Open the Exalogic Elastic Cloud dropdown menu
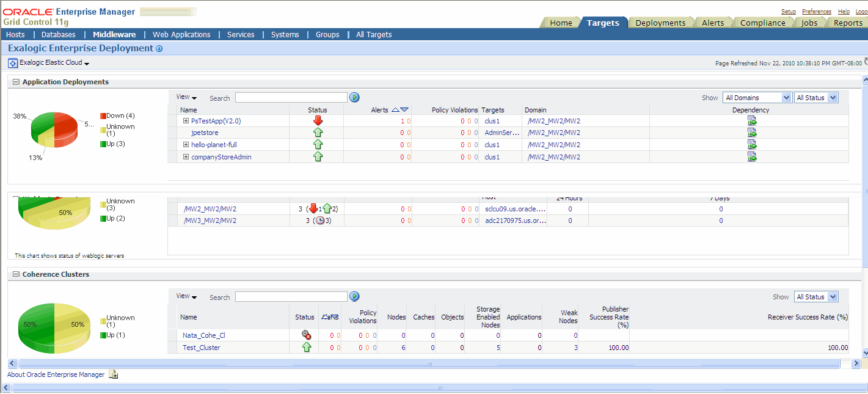The width and height of the screenshot is (868, 394). click(87, 64)
